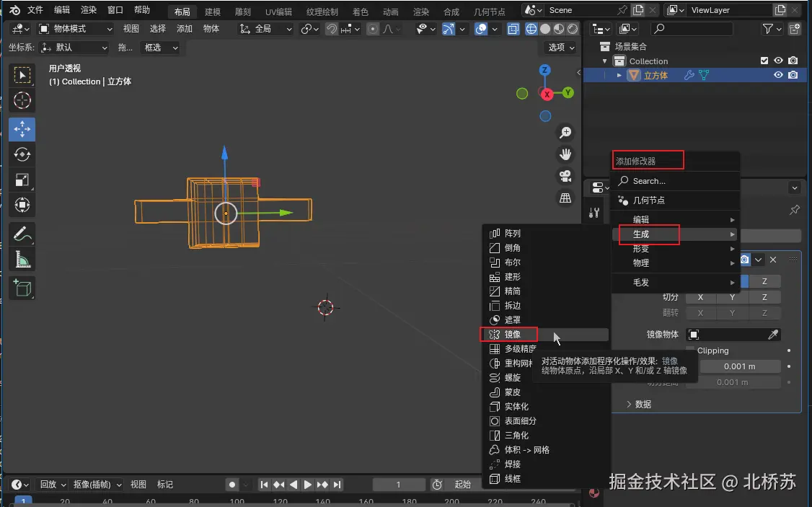Open 选项 options dropdown
The image size is (812, 507).
tap(561, 48)
